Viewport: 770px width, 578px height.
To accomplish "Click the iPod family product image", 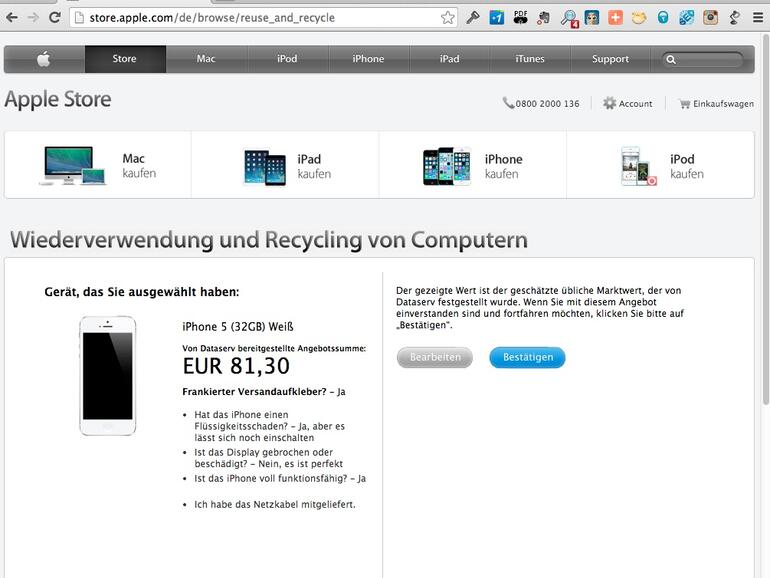I will tap(638, 166).
